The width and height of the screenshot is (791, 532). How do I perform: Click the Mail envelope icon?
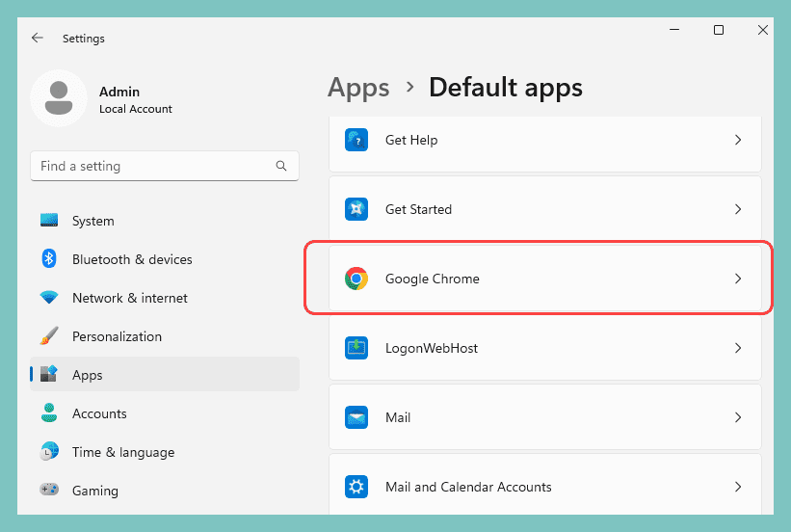click(356, 417)
